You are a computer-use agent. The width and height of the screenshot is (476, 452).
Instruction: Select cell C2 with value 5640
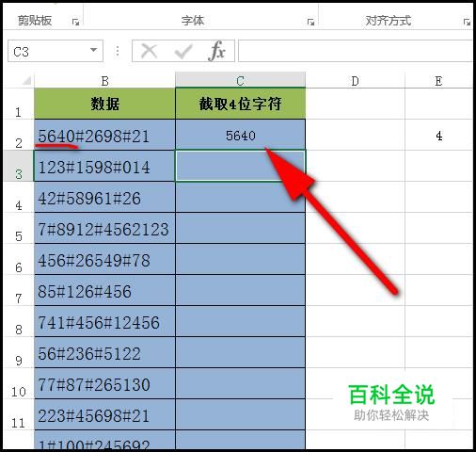(x=240, y=135)
